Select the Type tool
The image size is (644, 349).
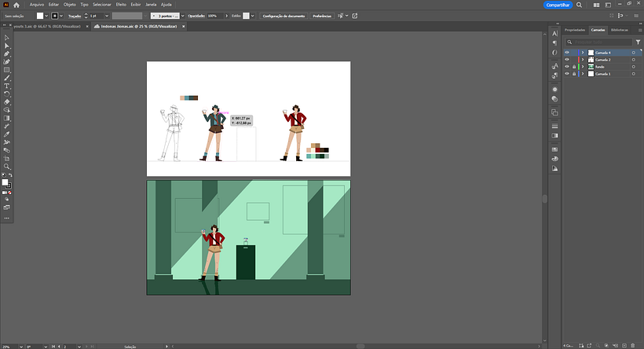coord(7,86)
